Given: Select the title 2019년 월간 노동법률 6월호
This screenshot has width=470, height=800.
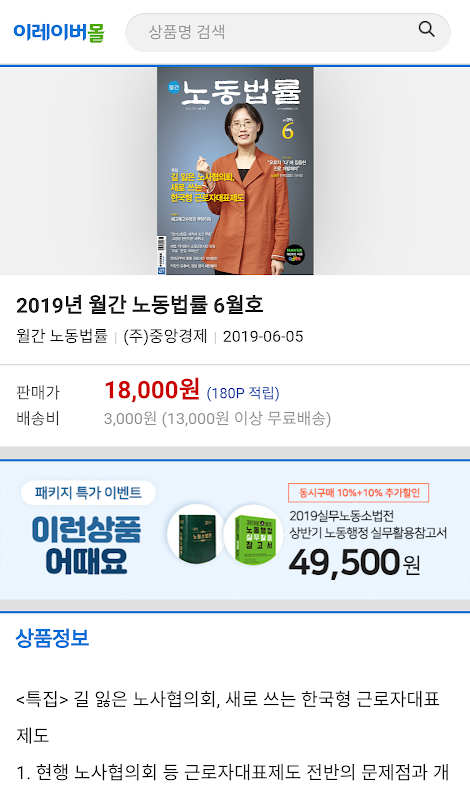Looking at the screenshot, I should tap(140, 305).
